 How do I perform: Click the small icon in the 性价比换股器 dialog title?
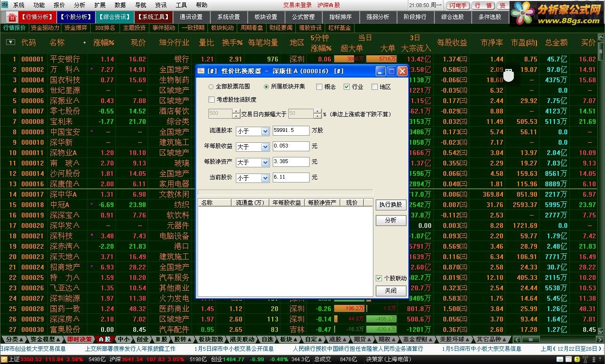point(201,71)
